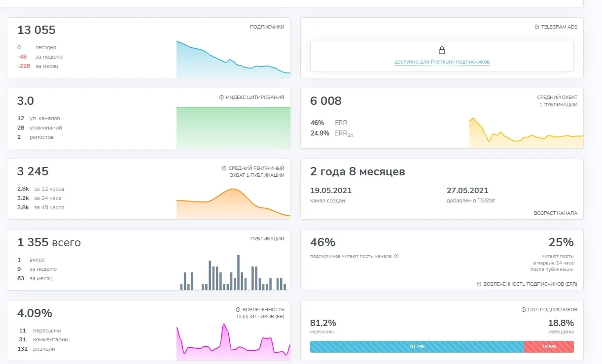Open the ПОЛ ПОДПИСЧИКОВ title

[x=552, y=310]
